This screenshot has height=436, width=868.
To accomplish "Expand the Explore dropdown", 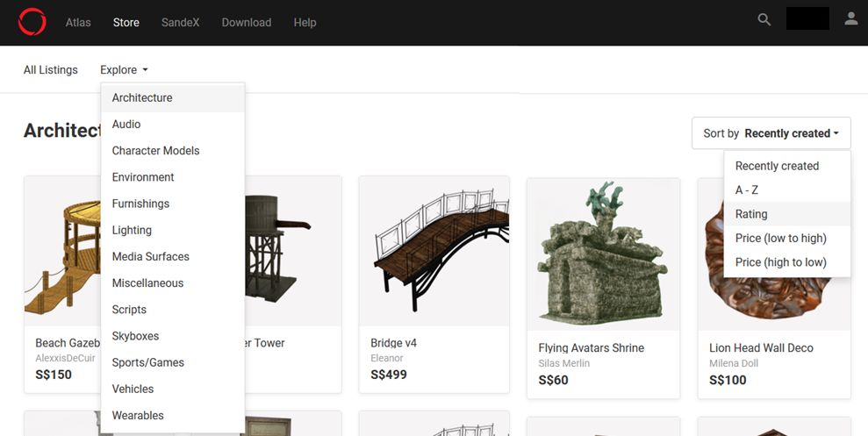I will click(x=124, y=70).
